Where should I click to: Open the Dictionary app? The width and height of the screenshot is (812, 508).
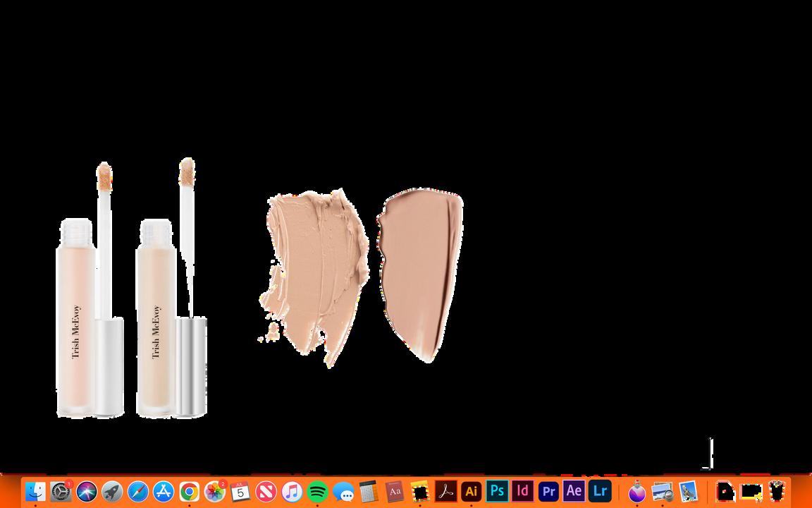[x=395, y=491]
